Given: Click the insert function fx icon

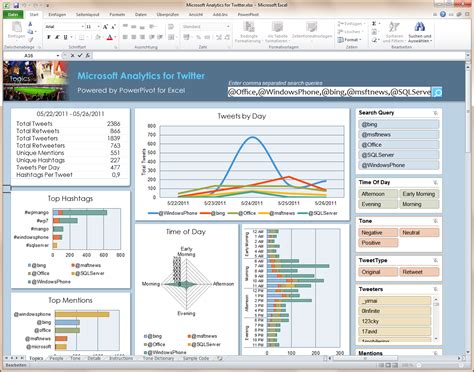Looking at the screenshot, I should pos(88,56).
